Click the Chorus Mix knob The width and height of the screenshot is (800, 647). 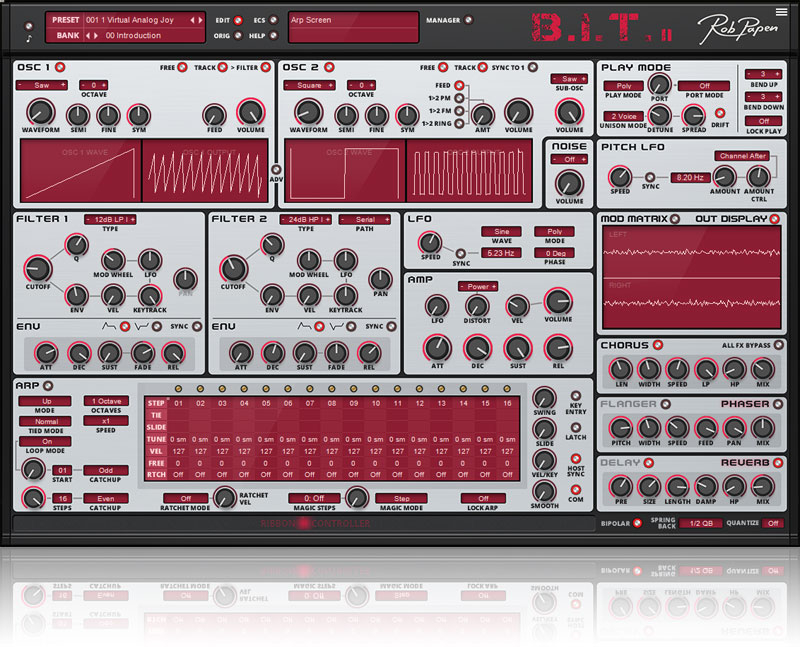764,369
